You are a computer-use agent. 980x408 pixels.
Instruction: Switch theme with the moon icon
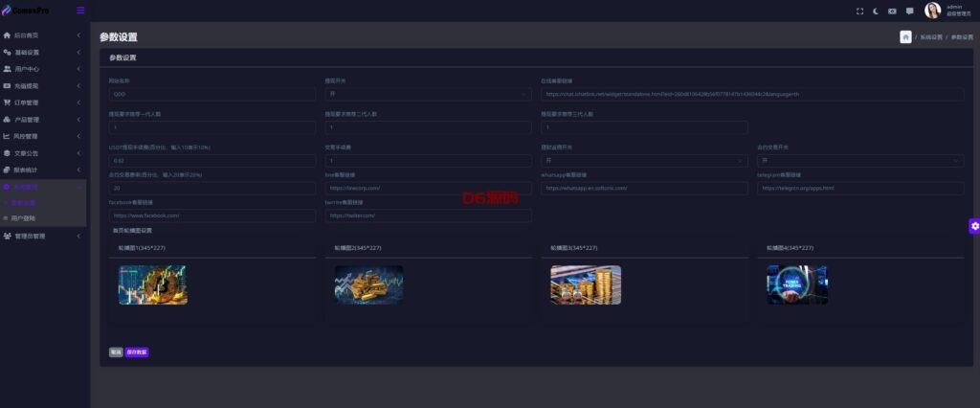pos(876,11)
